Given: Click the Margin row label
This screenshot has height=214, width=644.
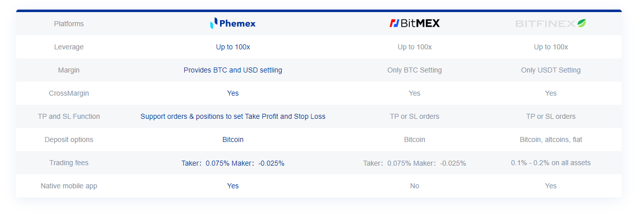Looking at the screenshot, I should click(69, 70).
